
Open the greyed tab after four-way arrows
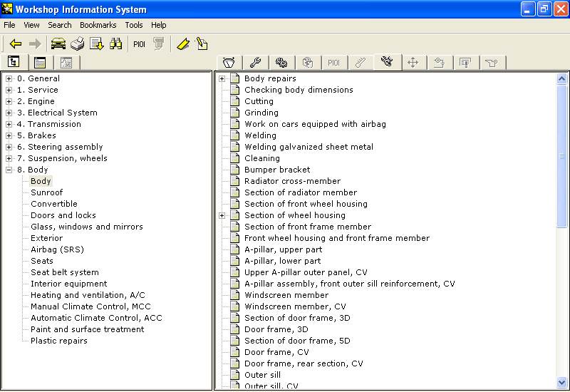pyautogui.click(x=440, y=63)
